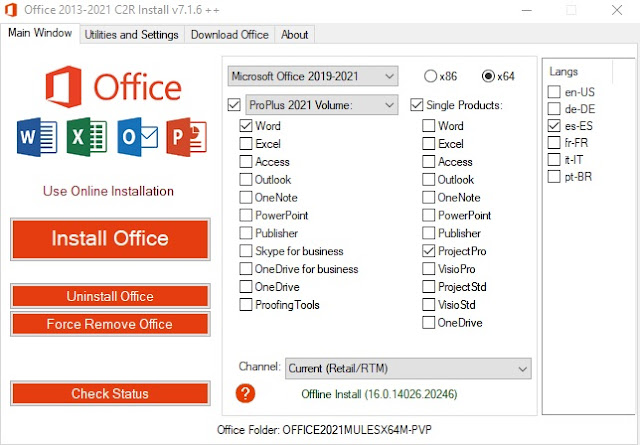Check the ProofingTools checkbox
The height and width of the screenshot is (445, 640).
coord(246,305)
